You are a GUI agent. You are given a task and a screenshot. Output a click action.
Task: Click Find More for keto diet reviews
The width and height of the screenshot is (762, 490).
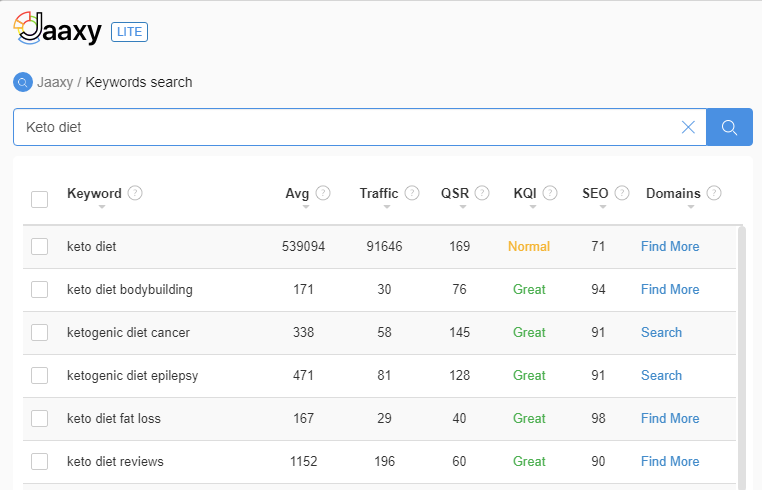(670, 461)
